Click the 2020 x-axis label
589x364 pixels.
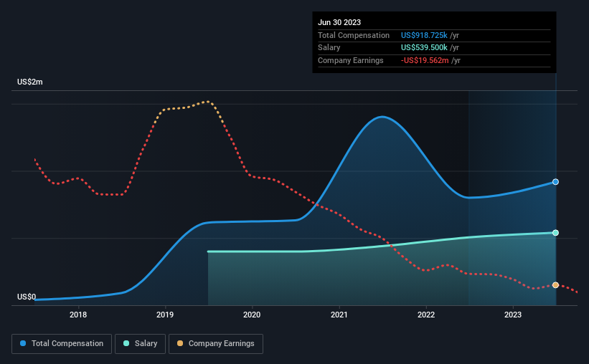(x=252, y=315)
